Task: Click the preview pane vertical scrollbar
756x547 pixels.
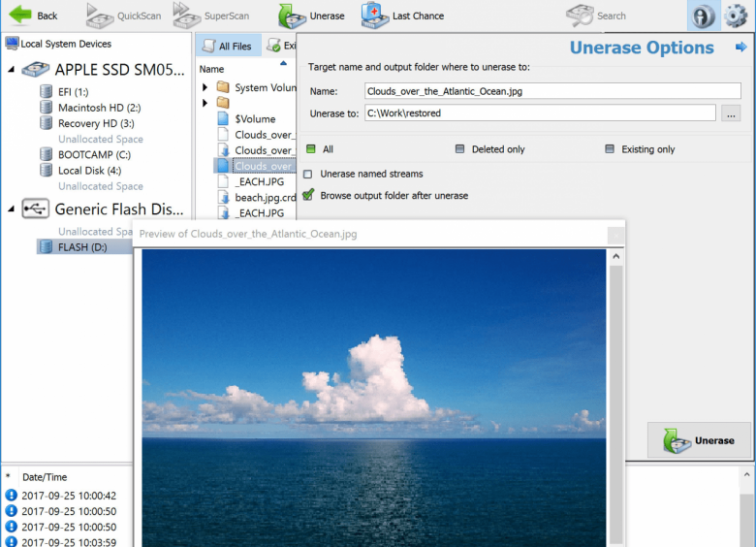Action: click(x=614, y=388)
